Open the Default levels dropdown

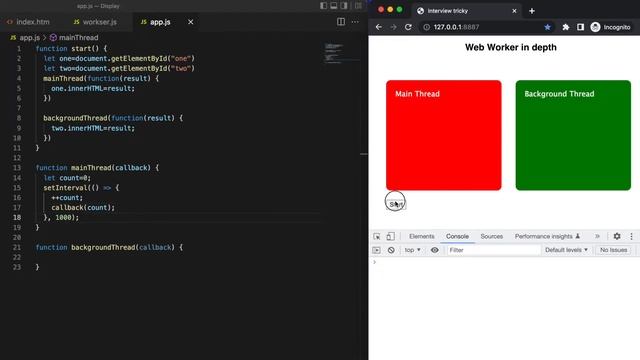(x=566, y=250)
